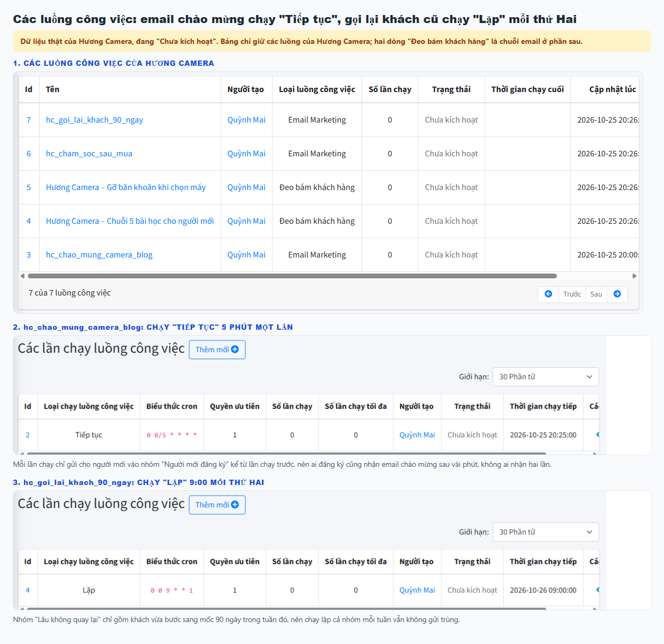Click 'Tiếp tục' run type cell
The width and height of the screenshot is (664, 644).
coord(89,435)
